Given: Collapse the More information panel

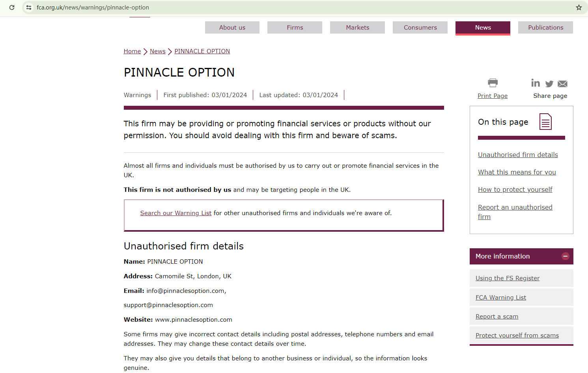Looking at the screenshot, I should [565, 256].
